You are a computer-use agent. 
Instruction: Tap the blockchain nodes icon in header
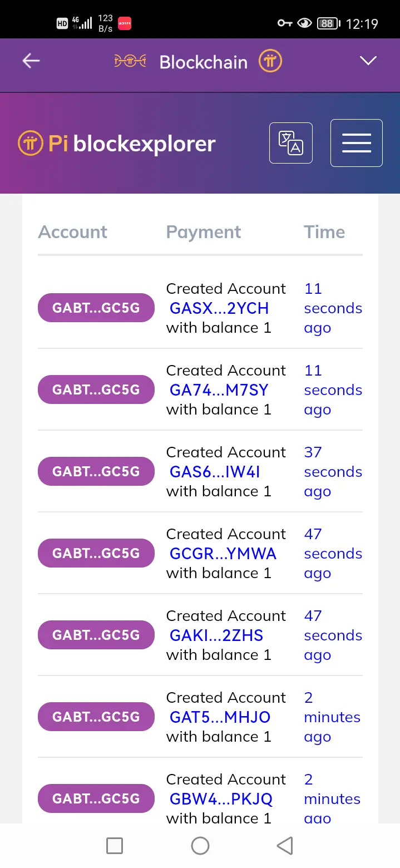pos(130,61)
